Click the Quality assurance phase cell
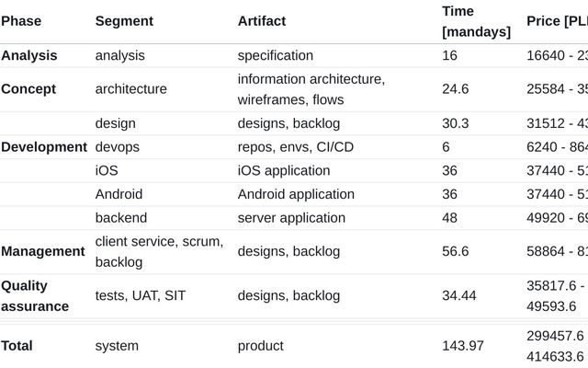 pyautogui.click(x=35, y=295)
